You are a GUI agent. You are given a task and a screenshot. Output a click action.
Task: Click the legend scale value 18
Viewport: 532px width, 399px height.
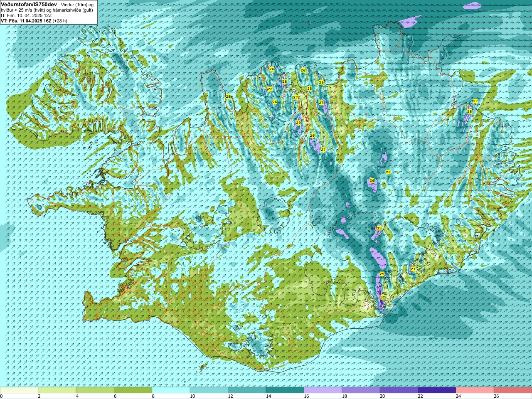345,396
